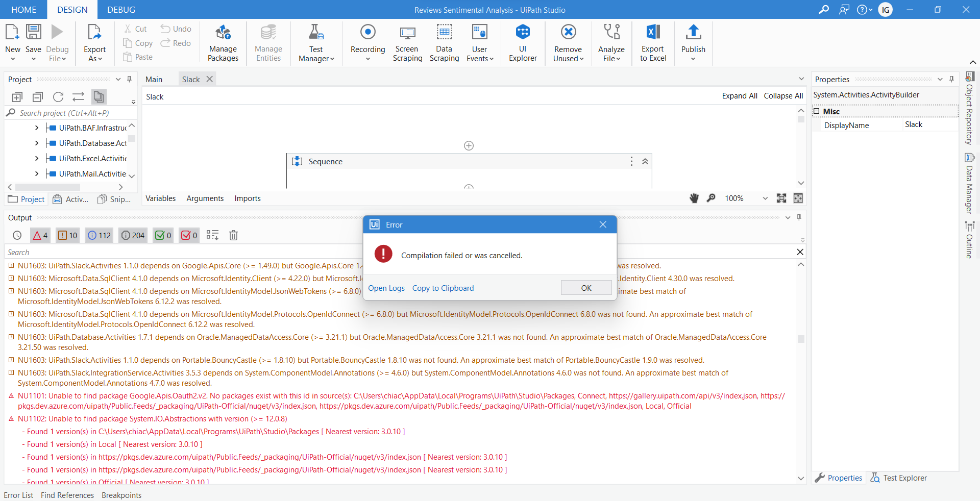
Task: Switch to HOME ribbon tab
Action: pos(23,10)
